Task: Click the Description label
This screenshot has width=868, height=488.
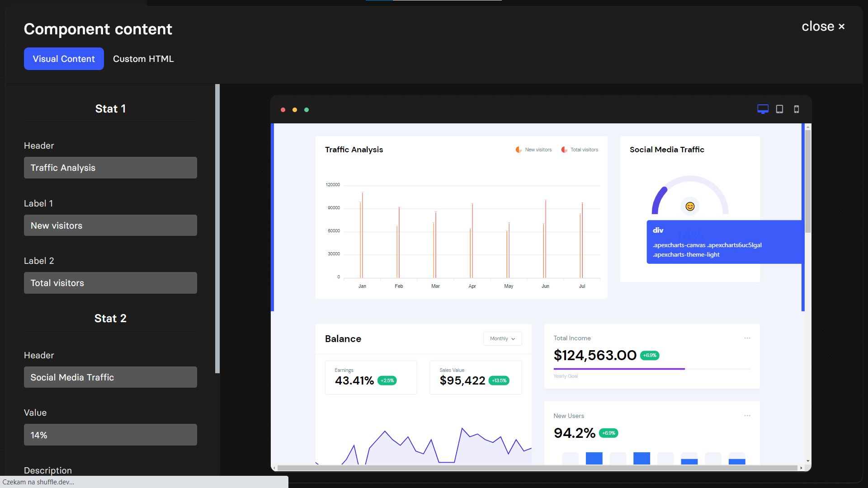Action: tap(48, 470)
